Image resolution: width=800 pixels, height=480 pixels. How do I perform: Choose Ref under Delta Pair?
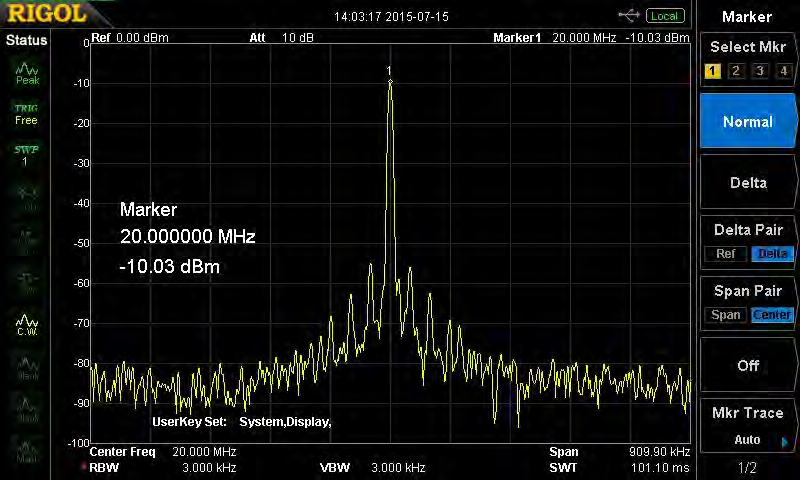(x=726, y=254)
